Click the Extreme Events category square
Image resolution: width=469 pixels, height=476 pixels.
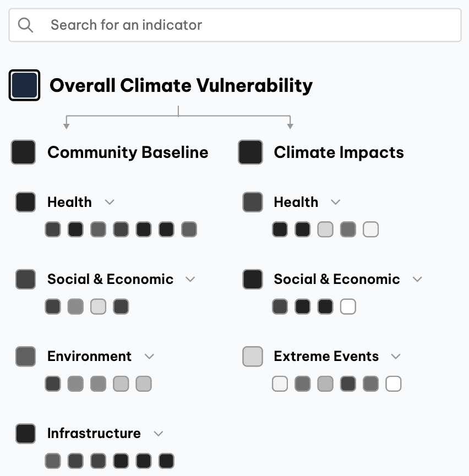click(252, 356)
